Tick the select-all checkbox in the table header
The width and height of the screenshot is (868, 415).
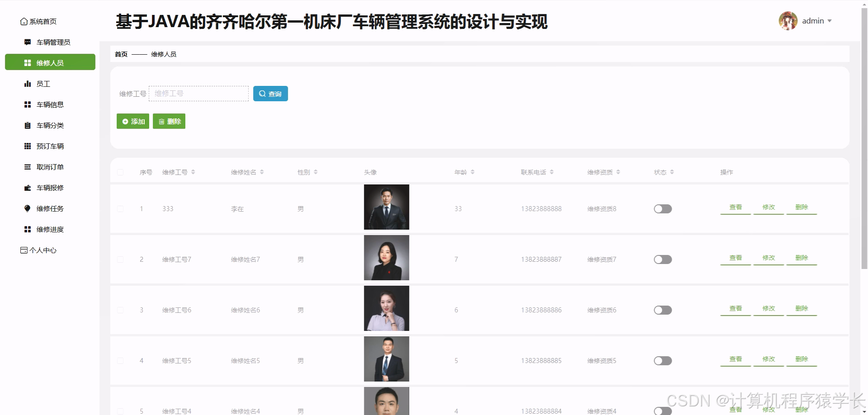tap(120, 172)
